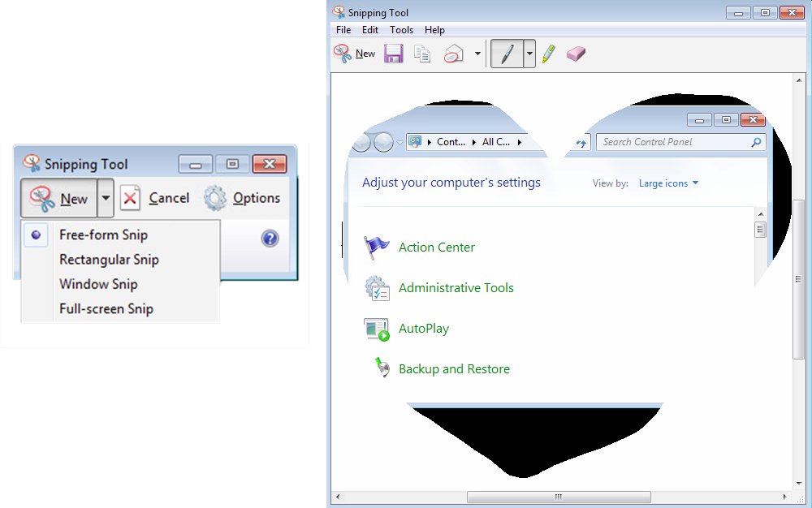Toggle the New snip type dropdown arrow

point(106,198)
